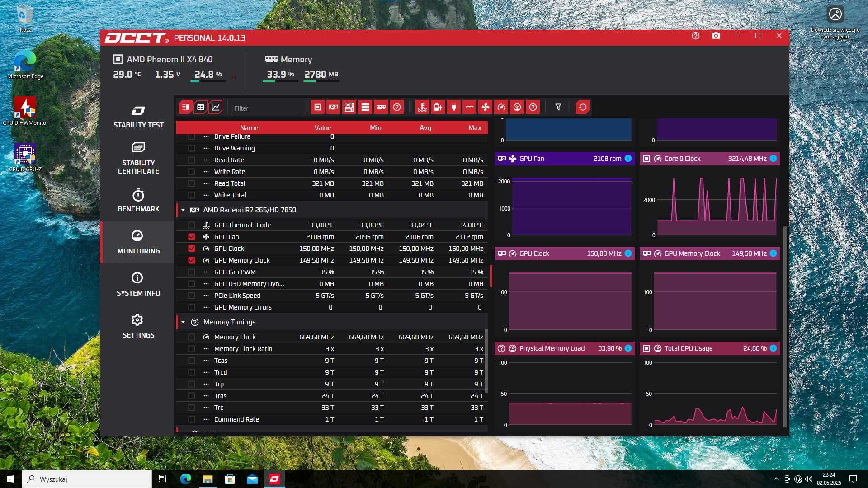Filter sensors by current icon
Viewport: 868px width, 488px height.
(470, 107)
